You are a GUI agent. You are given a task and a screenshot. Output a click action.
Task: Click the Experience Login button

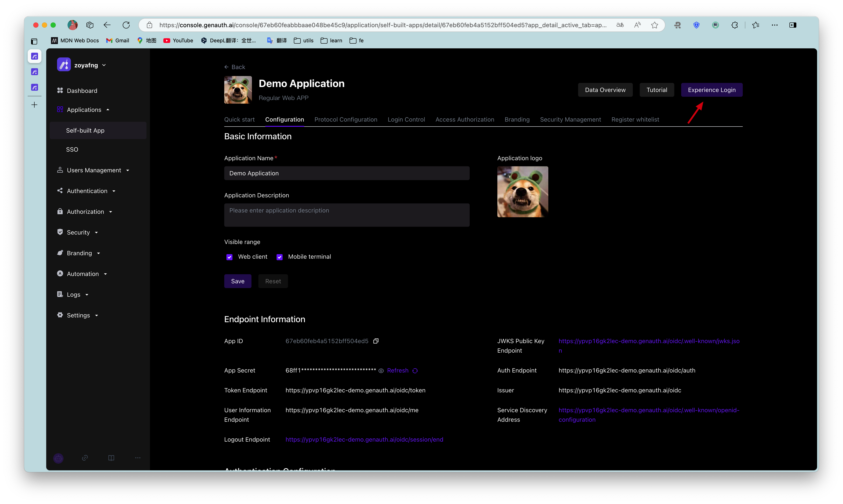tap(711, 90)
